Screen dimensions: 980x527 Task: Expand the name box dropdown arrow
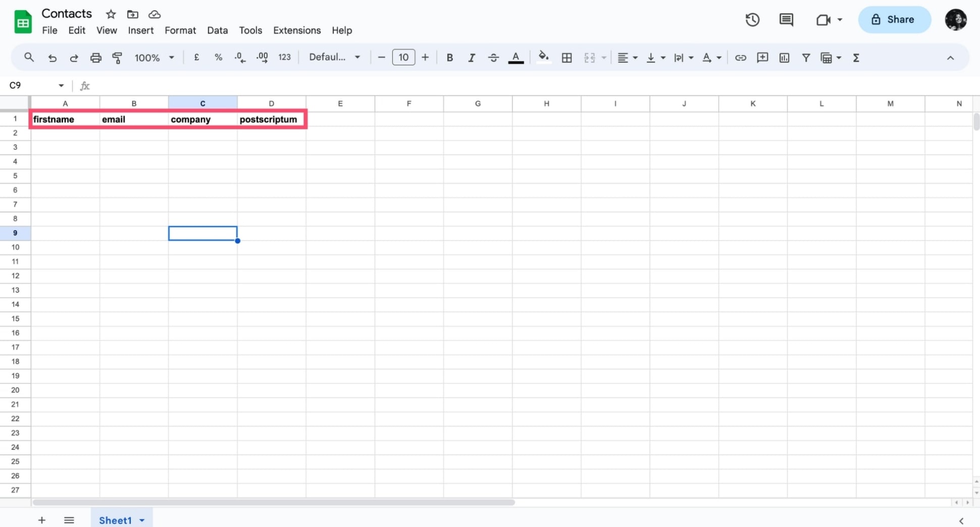pos(61,85)
